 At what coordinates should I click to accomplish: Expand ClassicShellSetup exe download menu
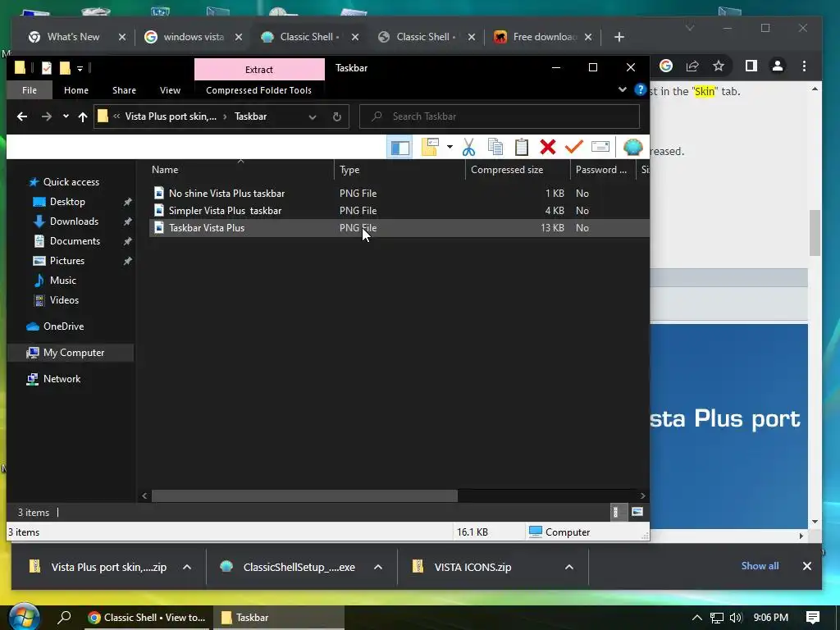pyautogui.click(x=378, y=567)
